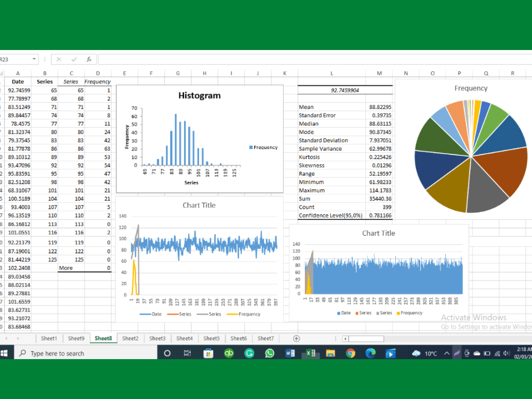Switch to the Sheet5 tab
Image resolution: width=532 pixels, height=399 pixels.
point(211,338)
